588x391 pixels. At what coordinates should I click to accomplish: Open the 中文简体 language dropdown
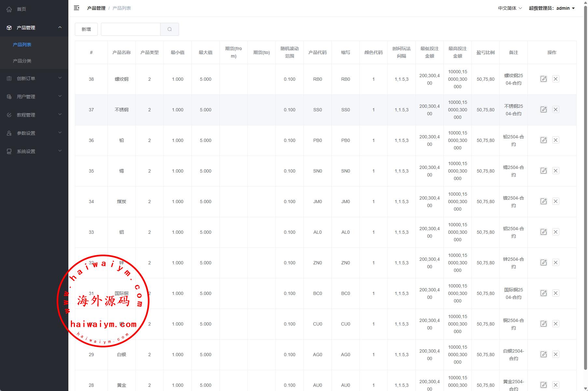pos(510,8)
